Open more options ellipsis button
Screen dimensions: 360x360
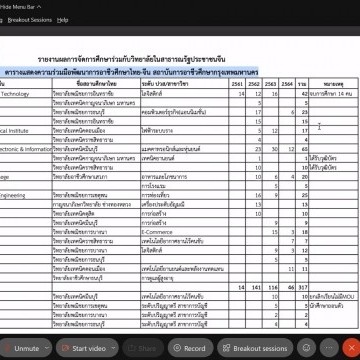tap(329, 348)
